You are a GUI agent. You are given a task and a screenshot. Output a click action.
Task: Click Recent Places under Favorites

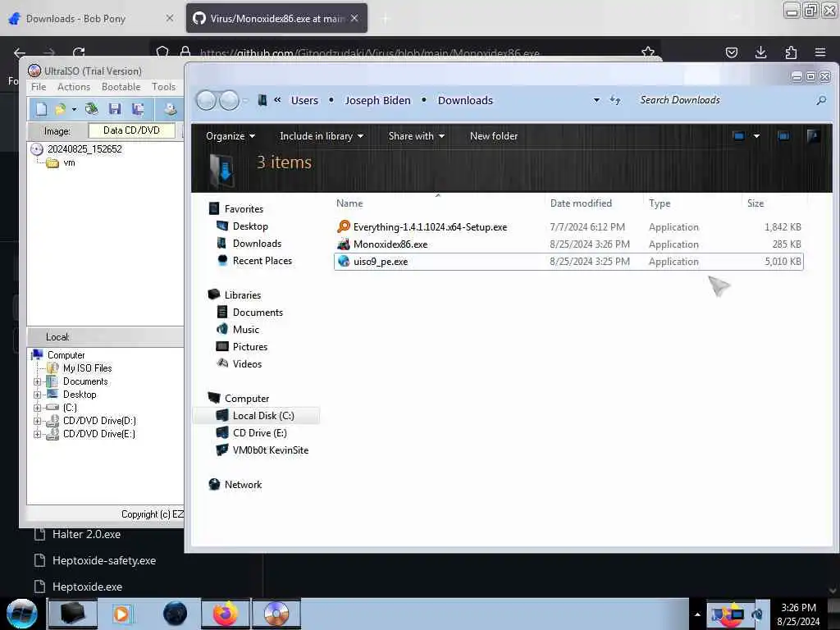[x=262, y=260]
